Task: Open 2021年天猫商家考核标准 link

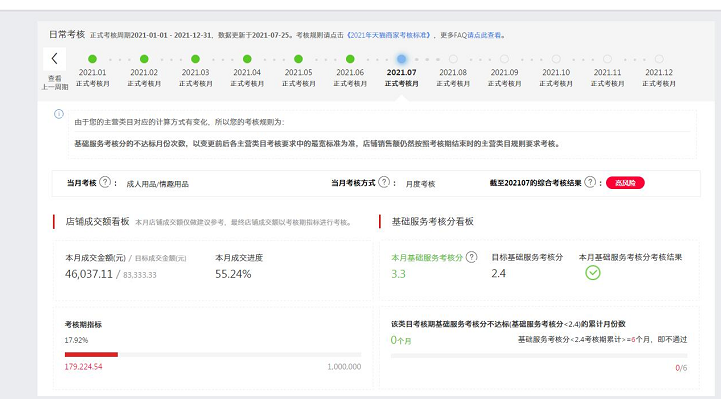Action: 389,35
